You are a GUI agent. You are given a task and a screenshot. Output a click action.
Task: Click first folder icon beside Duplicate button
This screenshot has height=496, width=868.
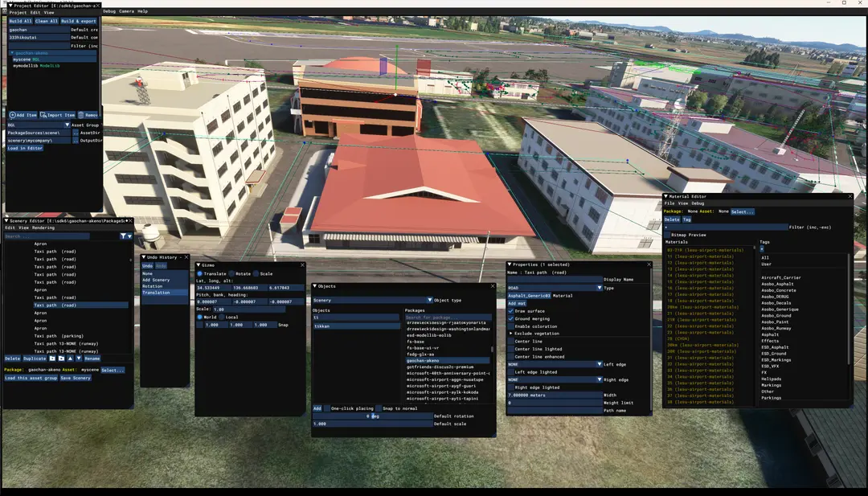click(52, 359)
